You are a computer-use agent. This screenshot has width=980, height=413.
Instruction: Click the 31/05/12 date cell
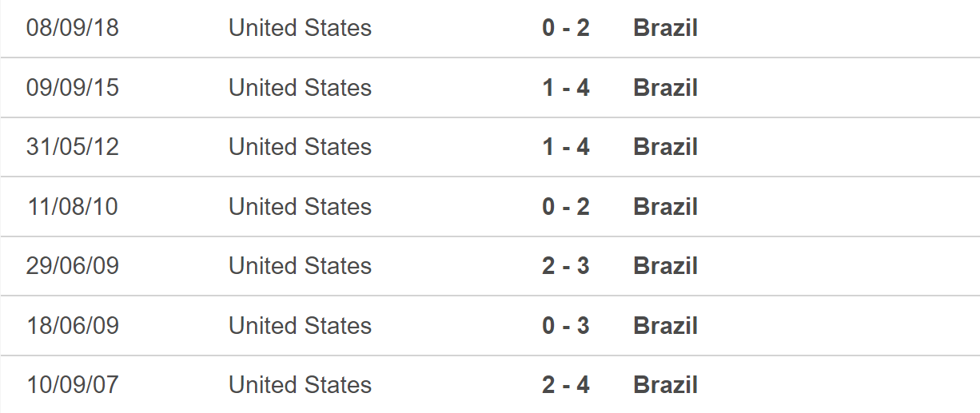(x=73, y=147)
